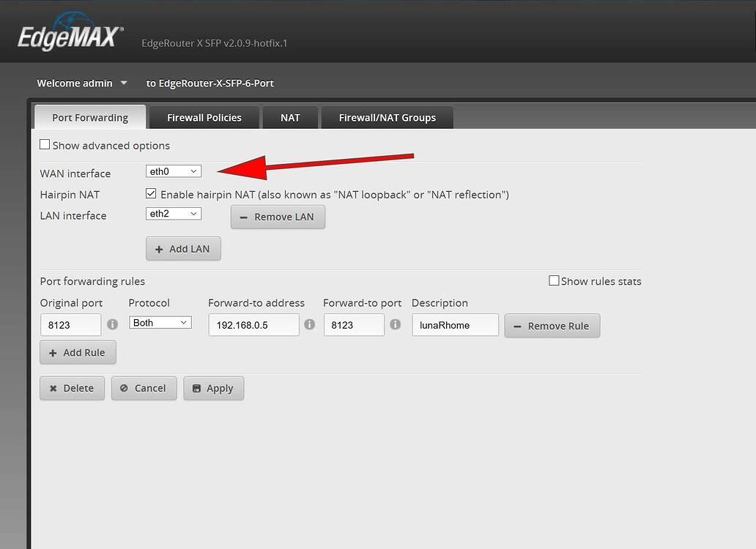
Task: Click the info icon beside Forward-to address
Action: pos(309,324)
